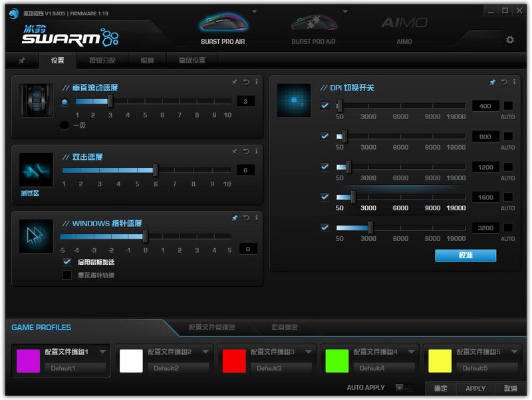Click the APPLY button

(475, 389)
